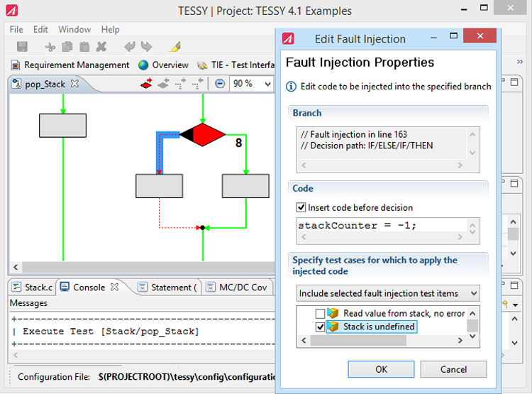Click the Delete X icon in the toolbar

point(101,47)
